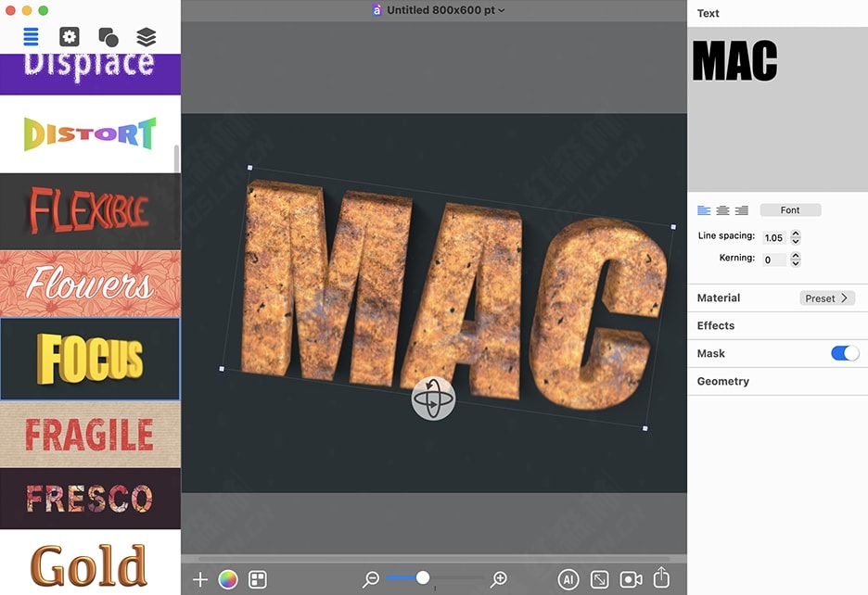Image resolution: width=868 pixels, height=595 pixels.
Task: Open the templates grid icon
Action: pyautogui.click(x=258, y=579)
